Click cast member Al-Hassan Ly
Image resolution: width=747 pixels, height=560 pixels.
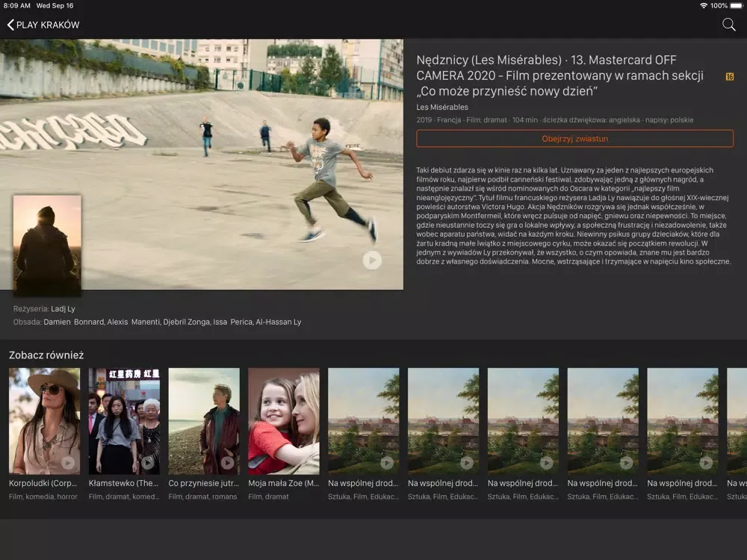coord(278,322)
